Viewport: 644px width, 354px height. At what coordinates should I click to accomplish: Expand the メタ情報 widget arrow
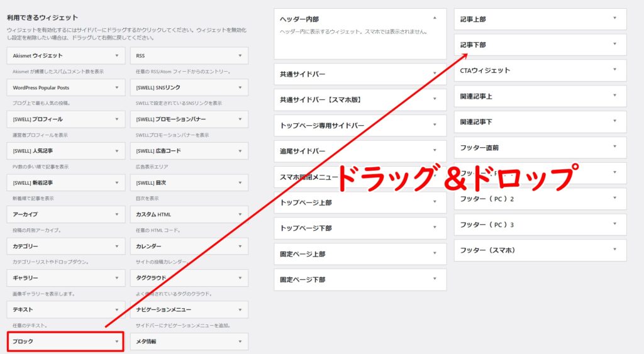(x=240, y=341)
